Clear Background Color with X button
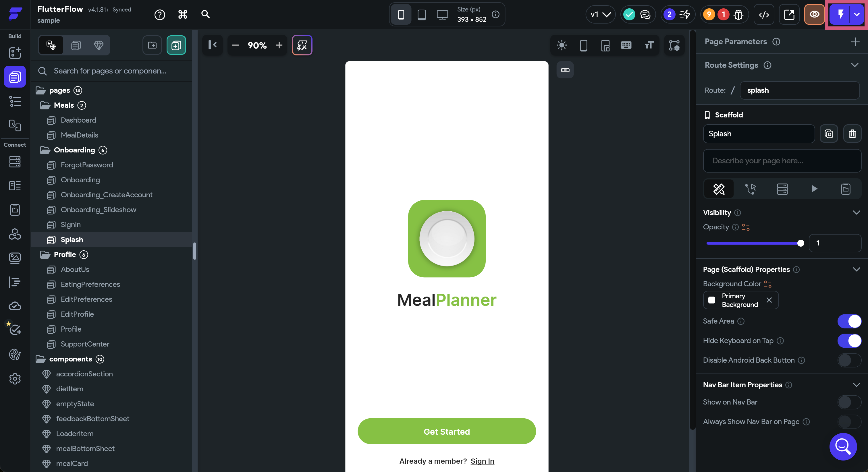The image size is (868, 472). (x=769, y=300)
